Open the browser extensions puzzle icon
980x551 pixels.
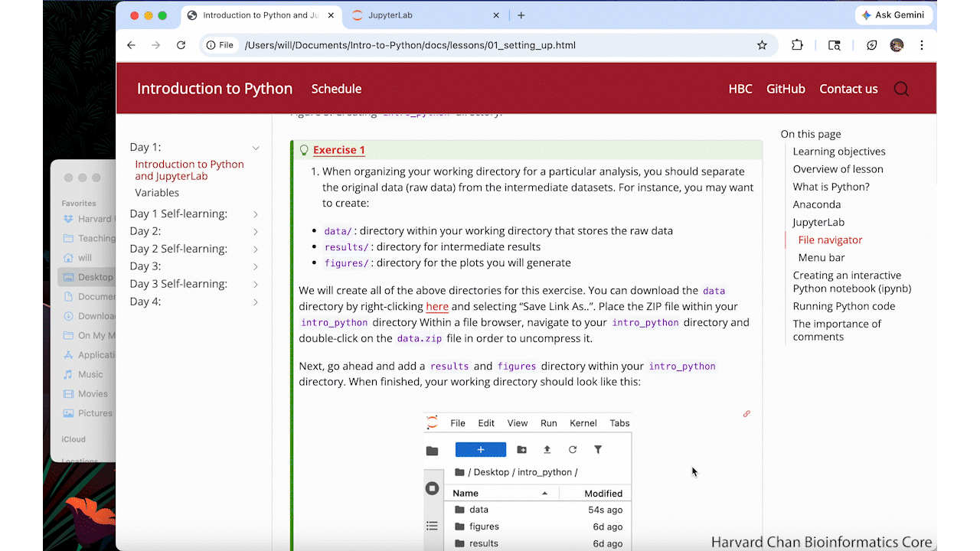pyautogui.click(x=797, y=45)
